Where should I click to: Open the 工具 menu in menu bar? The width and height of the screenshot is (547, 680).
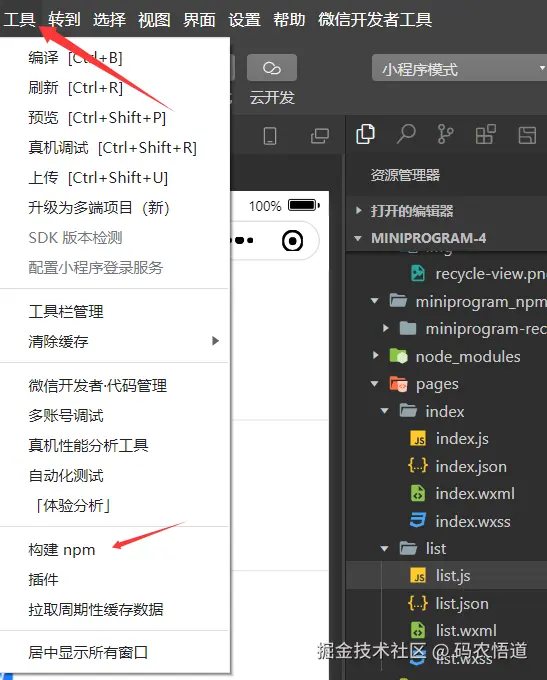20,20
